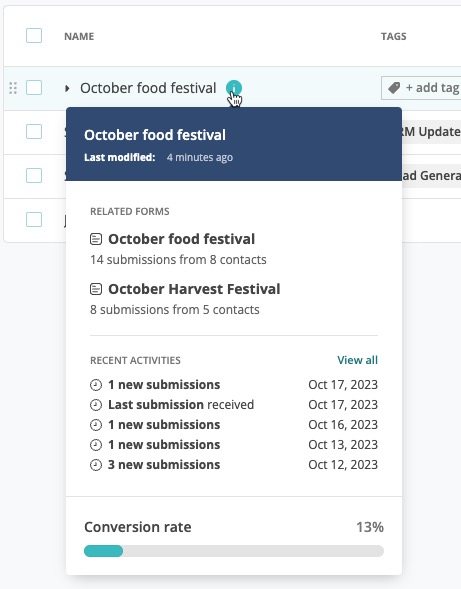The height and width of the screenshot is (589, 461).
Task: Toggle the select-all checkbox in header
Action: tap(34, 36)
